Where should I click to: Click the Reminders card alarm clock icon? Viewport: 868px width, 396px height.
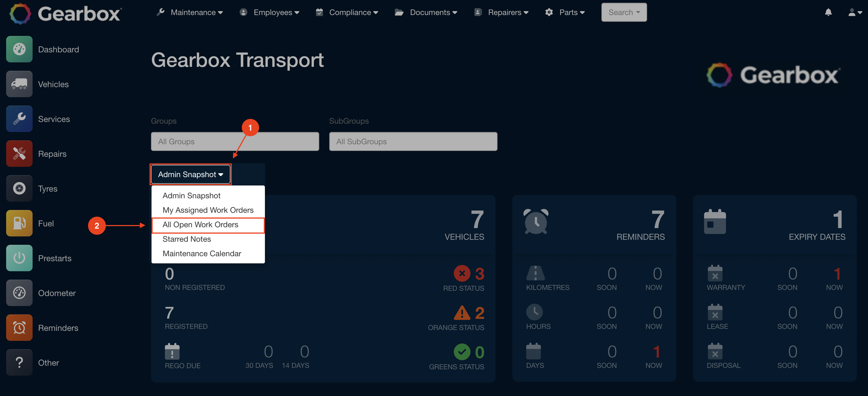point(536,221)
